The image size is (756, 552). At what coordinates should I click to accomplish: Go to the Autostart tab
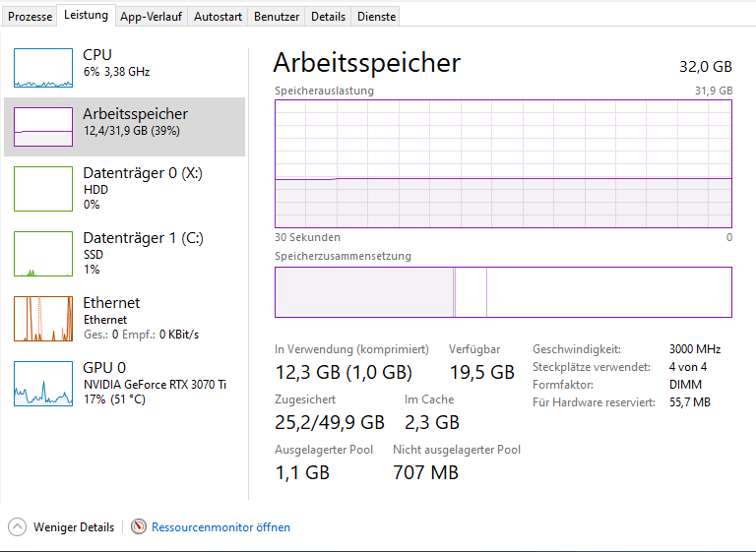[218, 17]
